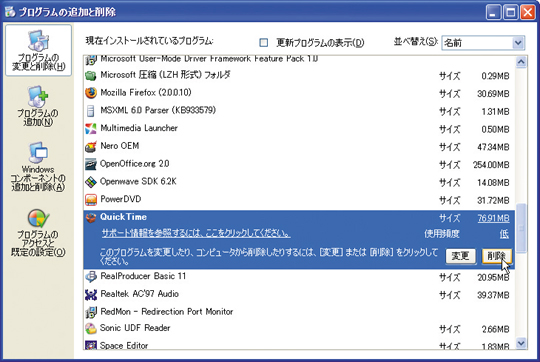Screen dimensions: 540x362
Task: Click the Microsoft LZH folder icon
Action: coord(91,75)
